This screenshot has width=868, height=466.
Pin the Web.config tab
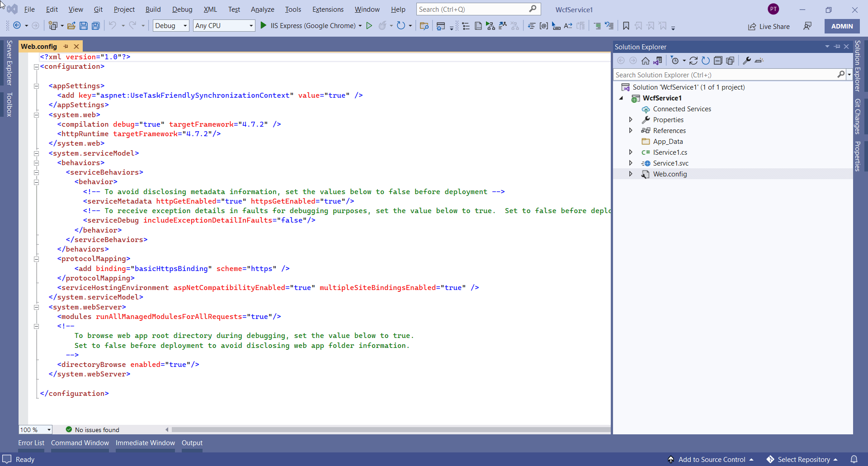click(66, 47)
